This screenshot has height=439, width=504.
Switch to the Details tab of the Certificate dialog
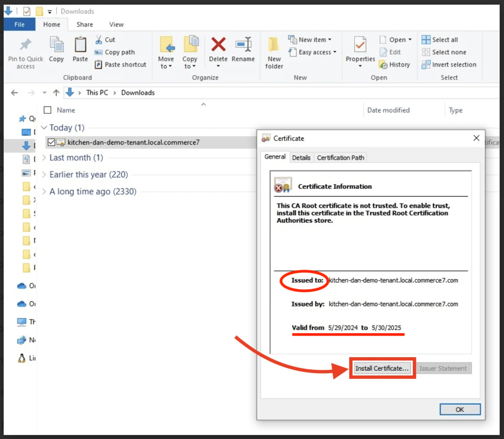(x=301, y=157)
